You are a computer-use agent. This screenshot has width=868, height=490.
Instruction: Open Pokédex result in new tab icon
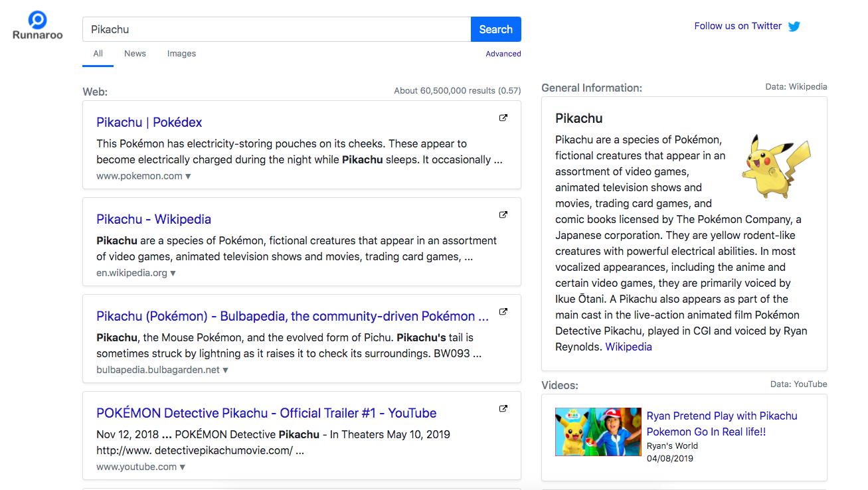pyautogui.click(x=503, y=118)
